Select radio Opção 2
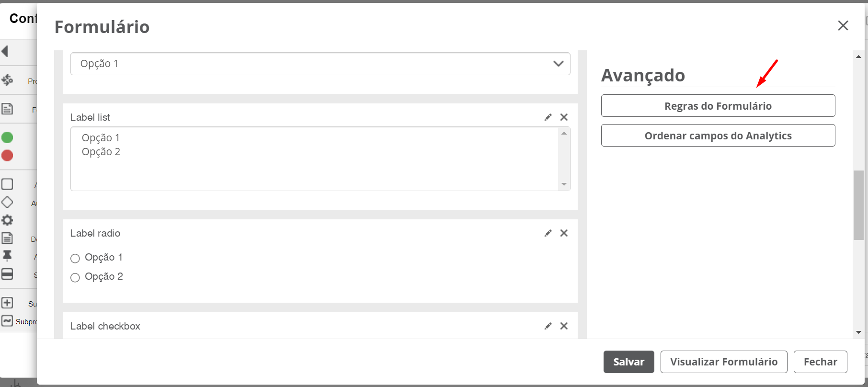 pyautogui.click(x=75, y=278)
